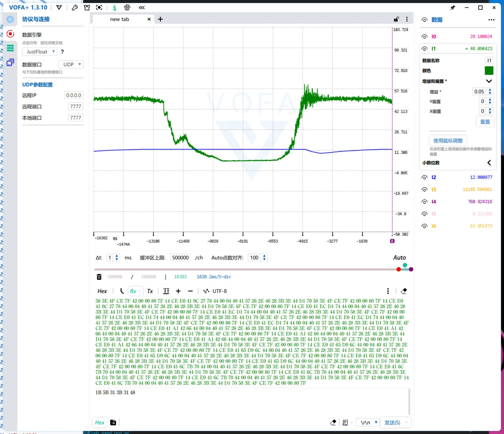Viewport: 504px width, 434px height.
Task: Click the send (发送) button
Action: 392,423
